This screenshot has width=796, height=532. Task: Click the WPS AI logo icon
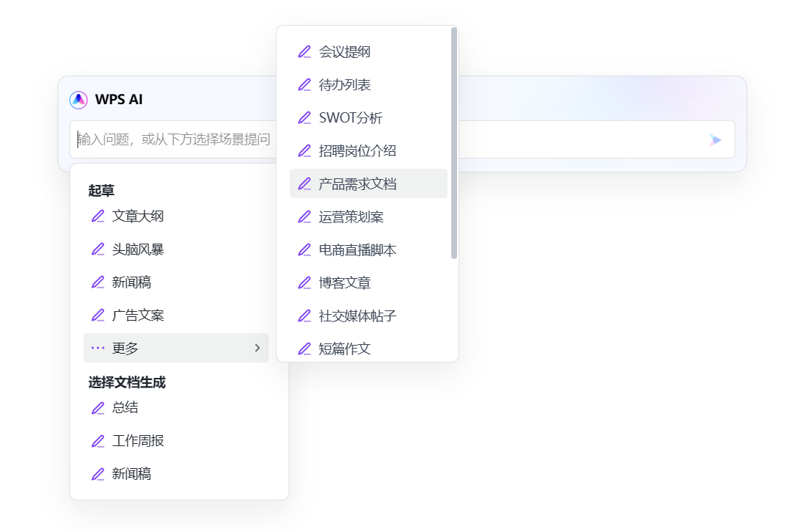coord(78,100)
